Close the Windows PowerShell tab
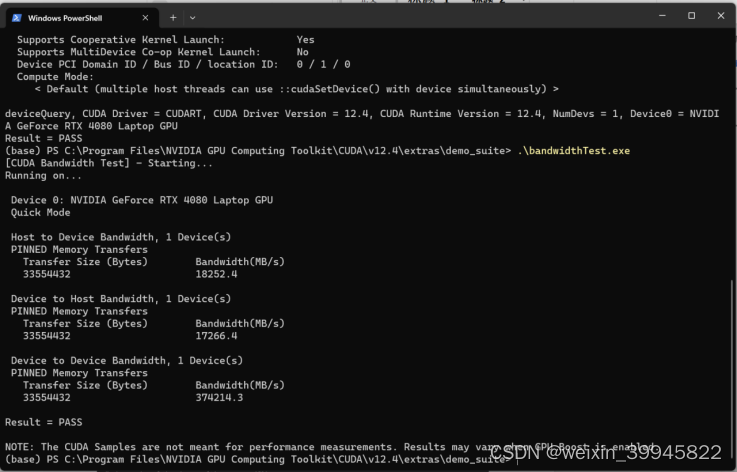The image size is (737, 472). click(x=146, y=17)
